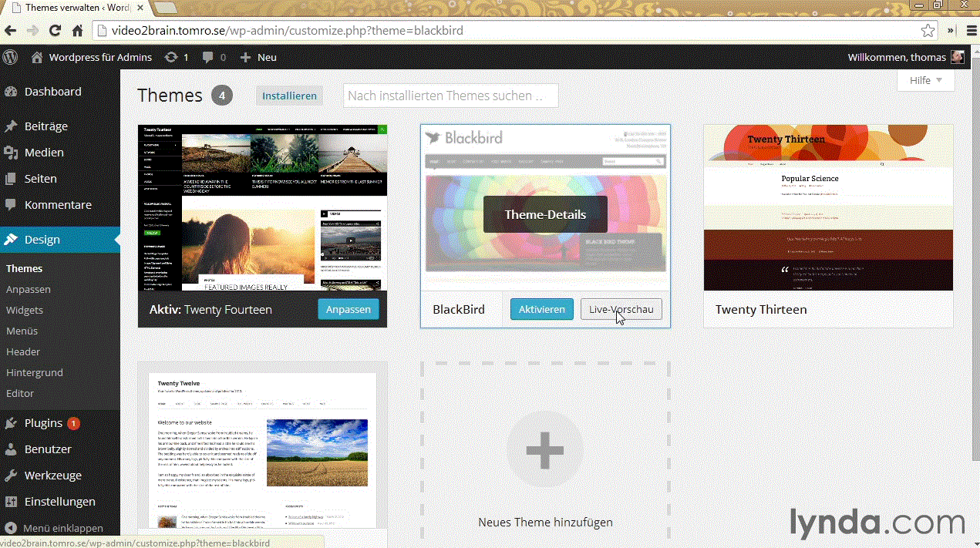Click the Dashboard gauge icon
The height and width of the screenshot is (548, 980).
11,92
